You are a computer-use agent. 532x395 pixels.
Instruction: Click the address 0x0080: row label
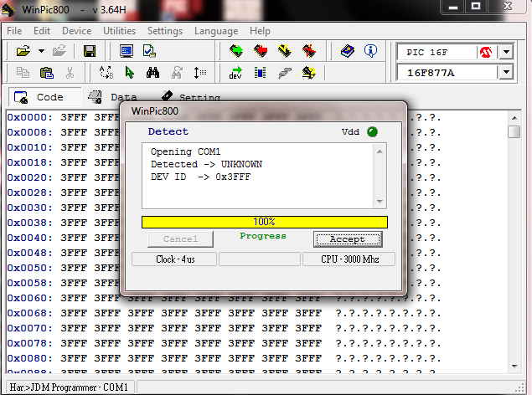30,358
